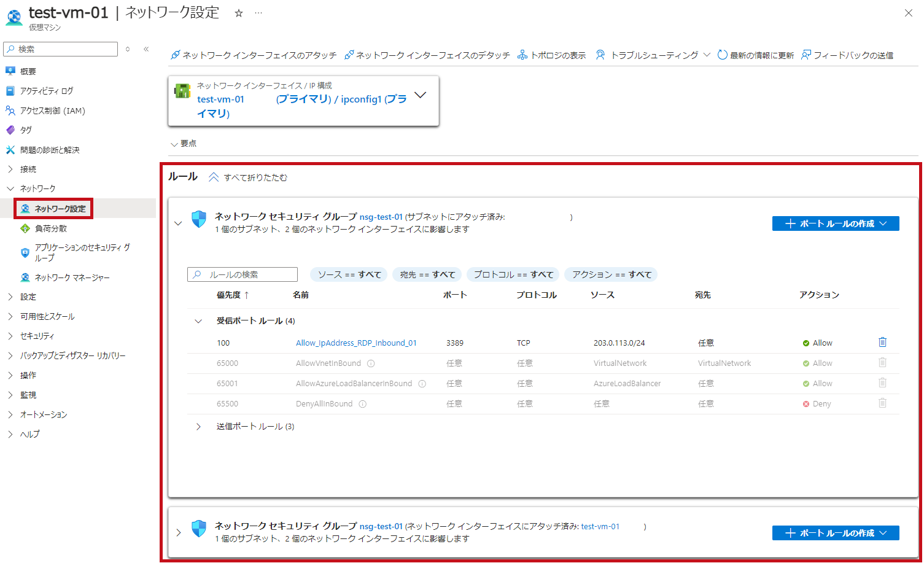
Task: Click the favorite star icon next to title
Action: (239, 13)
